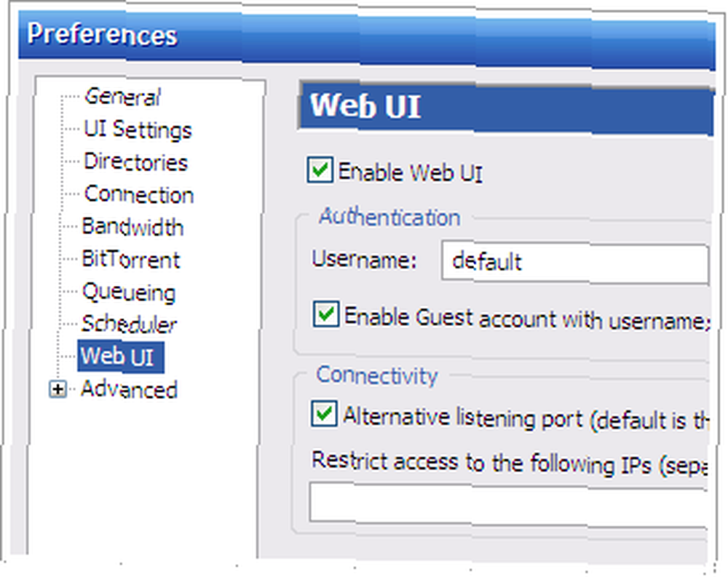
Task: Open the General preferences page
Action: click(x=122, y=97)
